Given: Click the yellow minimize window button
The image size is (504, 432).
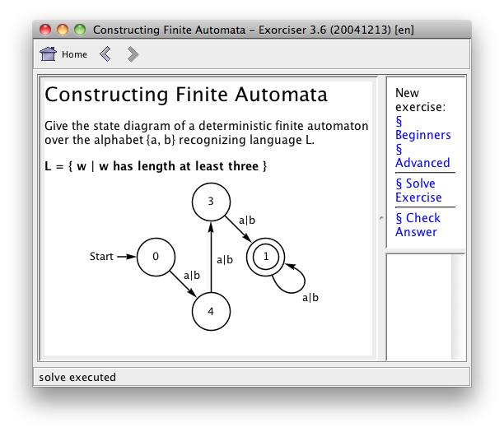Looking at the screenshot, I should pos(63,30).
